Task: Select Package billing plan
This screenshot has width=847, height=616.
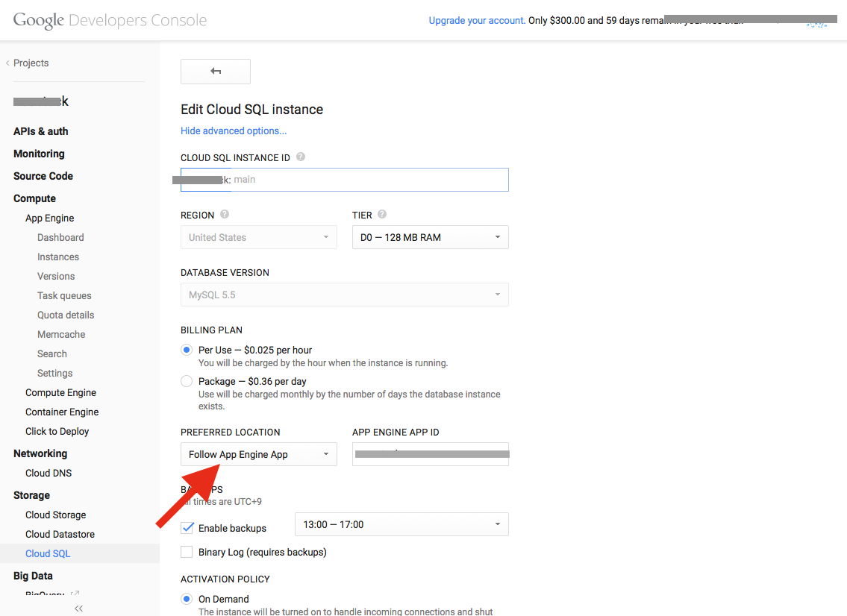Action: point(187,381)
